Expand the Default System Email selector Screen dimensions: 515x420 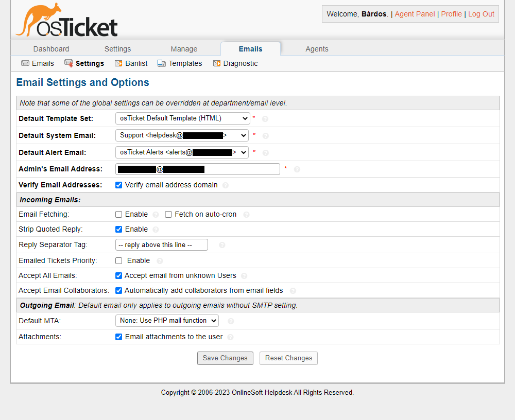pos(181,135)
